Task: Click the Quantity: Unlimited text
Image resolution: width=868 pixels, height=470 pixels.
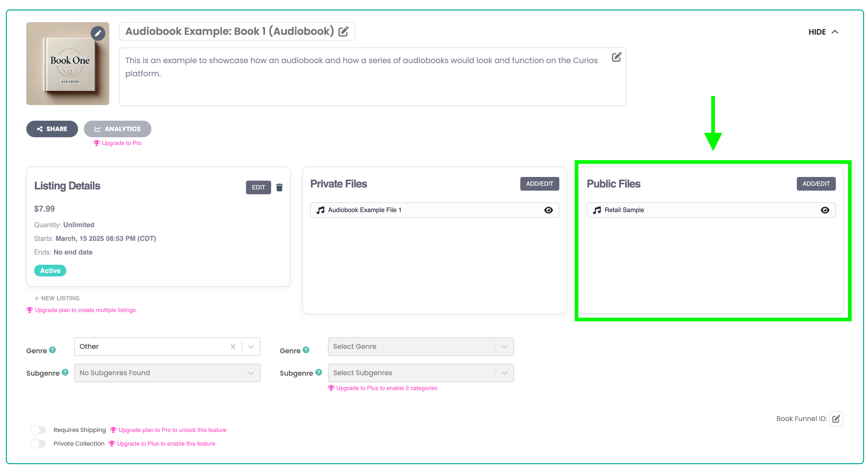Action: (64, 225)
